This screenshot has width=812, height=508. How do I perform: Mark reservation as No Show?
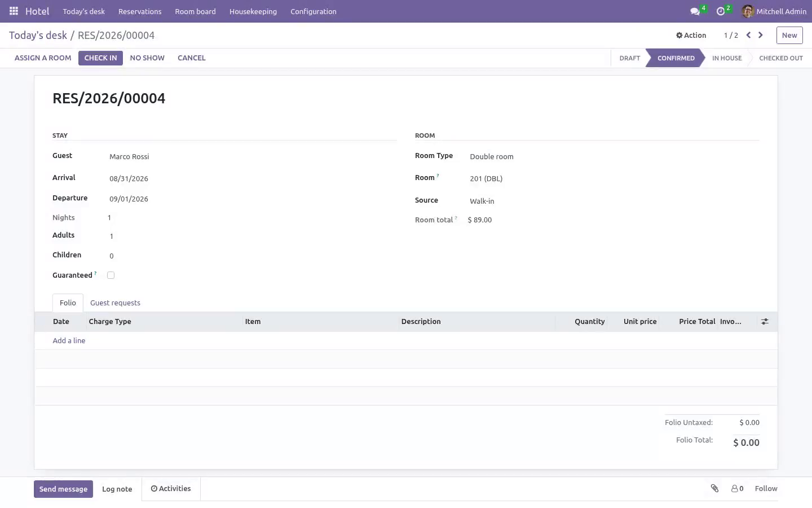click(147, 58)
